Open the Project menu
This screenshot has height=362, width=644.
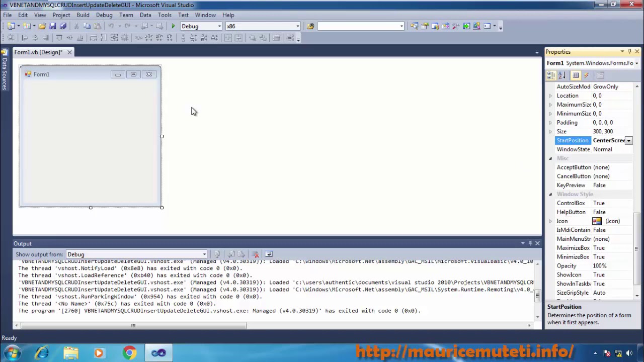(x=61, y=15)
